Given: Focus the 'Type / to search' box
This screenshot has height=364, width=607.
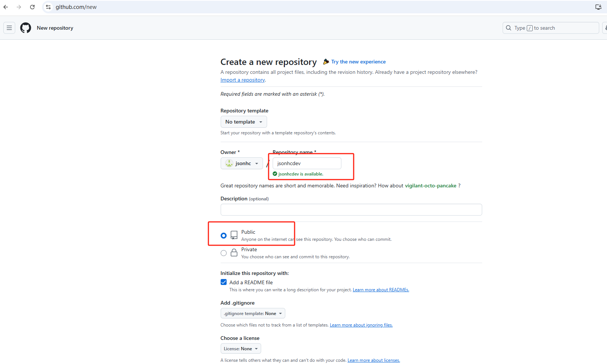Looking at the screenshot, I should [551, 28].
